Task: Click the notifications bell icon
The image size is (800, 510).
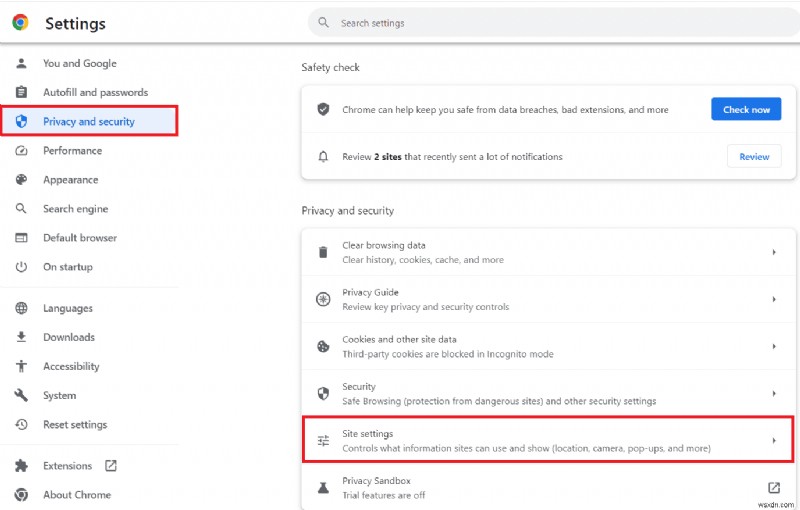Action: coord(323,157)
